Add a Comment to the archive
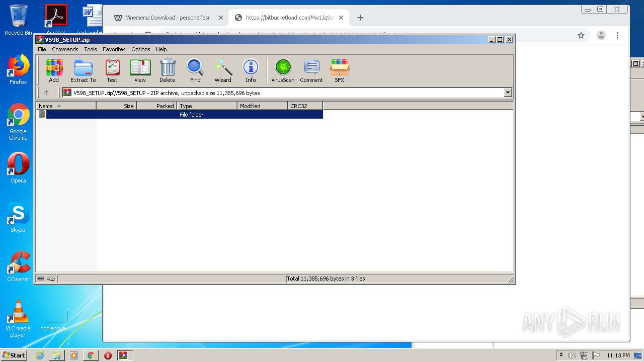644x362 pixels. point(311,70)
